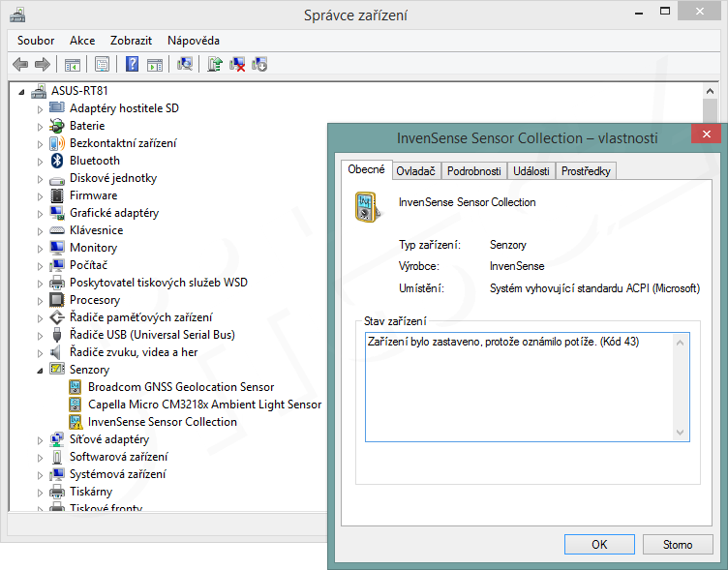This screenshot has height=570, width=728.
Task: Click status box scrollbar down arrow
Action: tap(681, 433)
